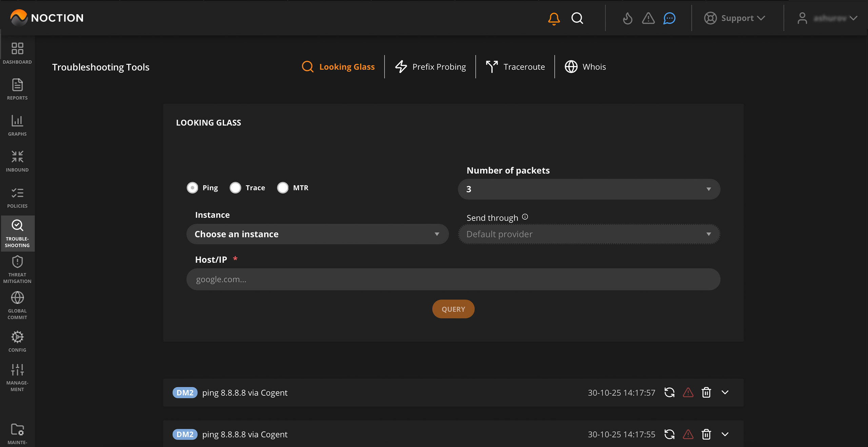Expand the first ping result row
Viewport: 868px width, 447px height.
(725, 393)
